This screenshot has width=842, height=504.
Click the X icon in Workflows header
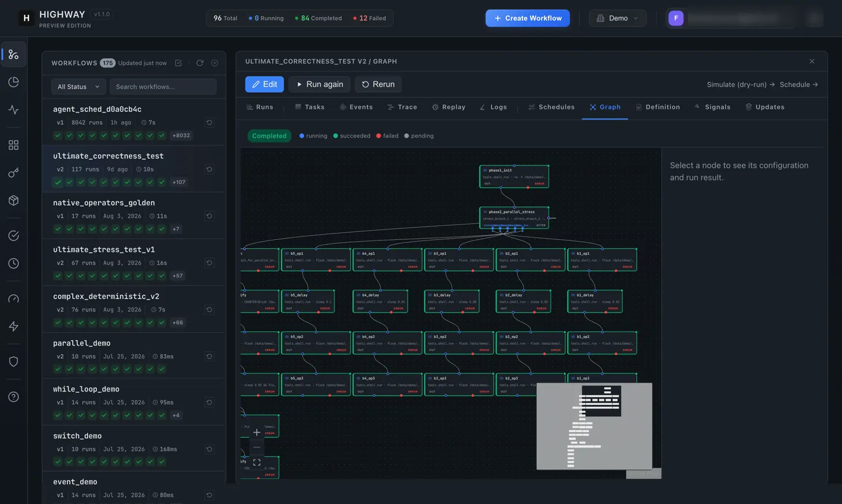point(215,63)
